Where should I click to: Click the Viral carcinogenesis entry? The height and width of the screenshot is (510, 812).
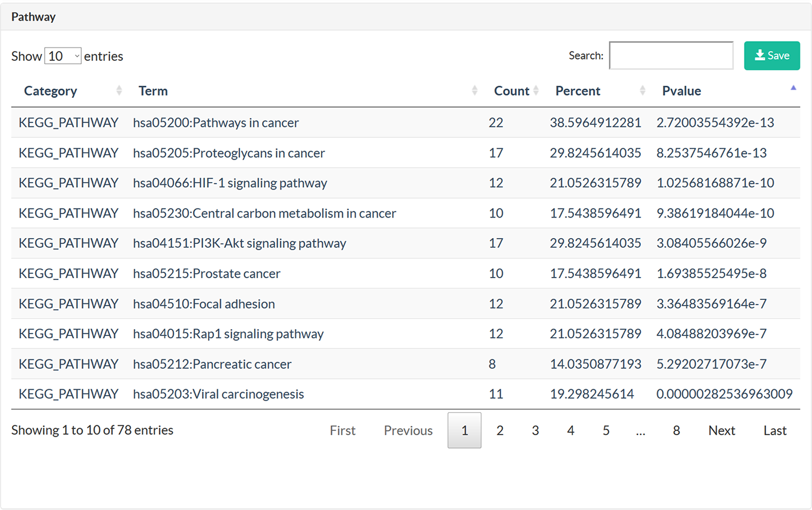(x=219, y=394)
